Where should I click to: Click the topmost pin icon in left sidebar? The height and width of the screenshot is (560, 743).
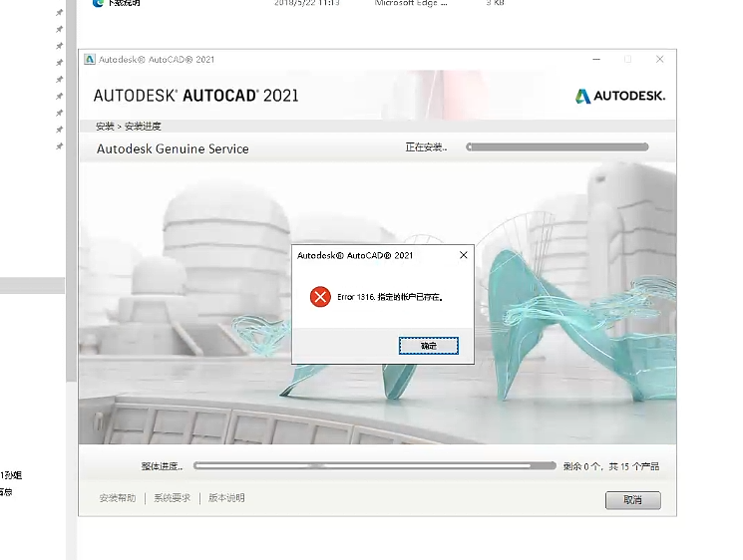click(x=60, y=13)
